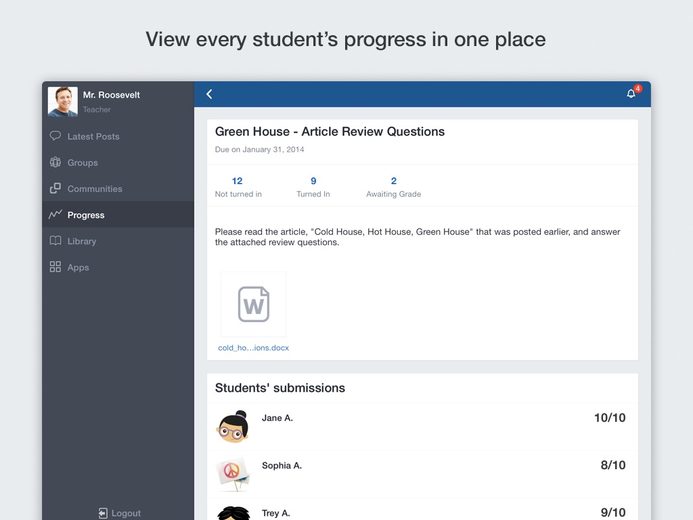Open Trey A.'s submission row
The width and height of the screenshot is (693, 520).
[x=422, y=509]
